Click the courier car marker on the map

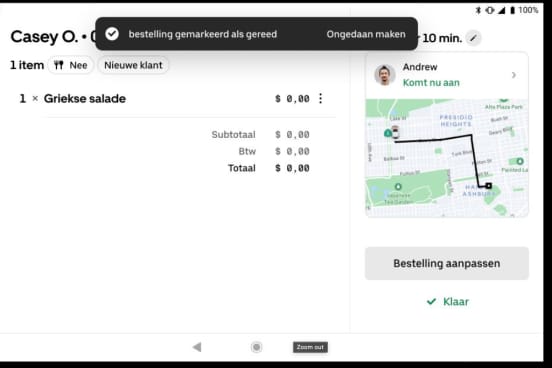click(x=395, y=132)
